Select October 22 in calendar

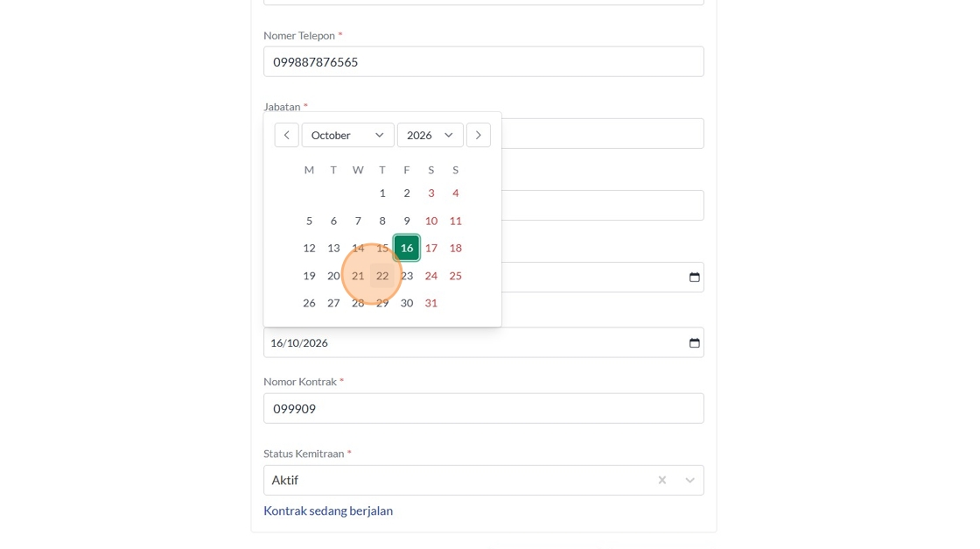pyautogui.click(x=382, y=276)
